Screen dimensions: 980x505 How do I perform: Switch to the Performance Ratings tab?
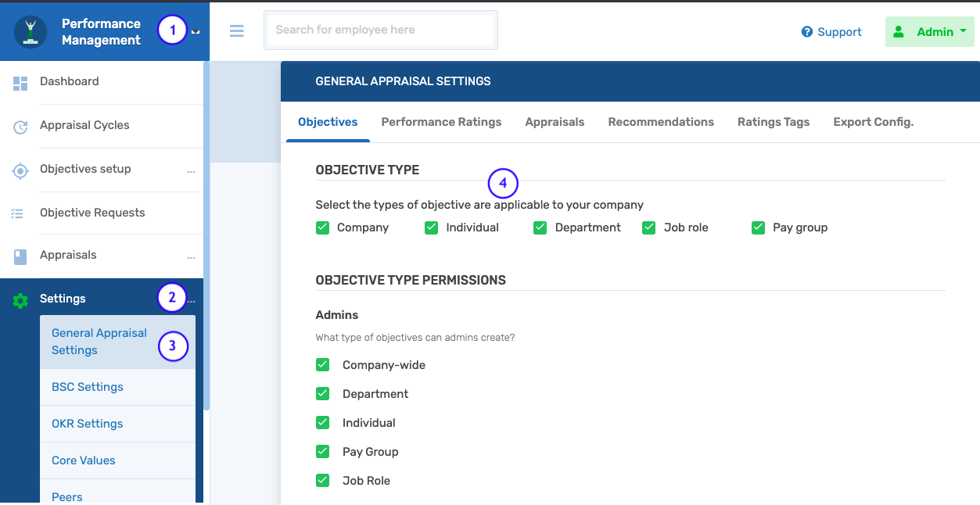[x=441, y=122]
